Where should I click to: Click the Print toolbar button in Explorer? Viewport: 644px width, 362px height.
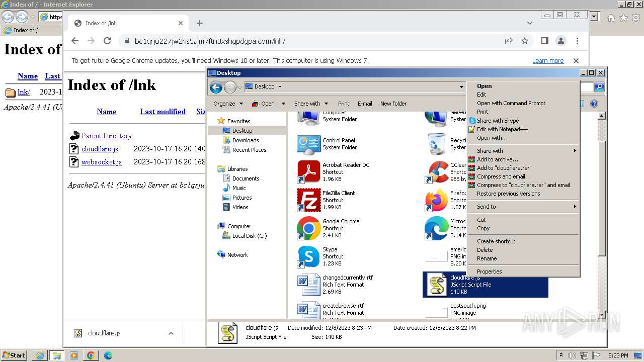coord(344,104)
